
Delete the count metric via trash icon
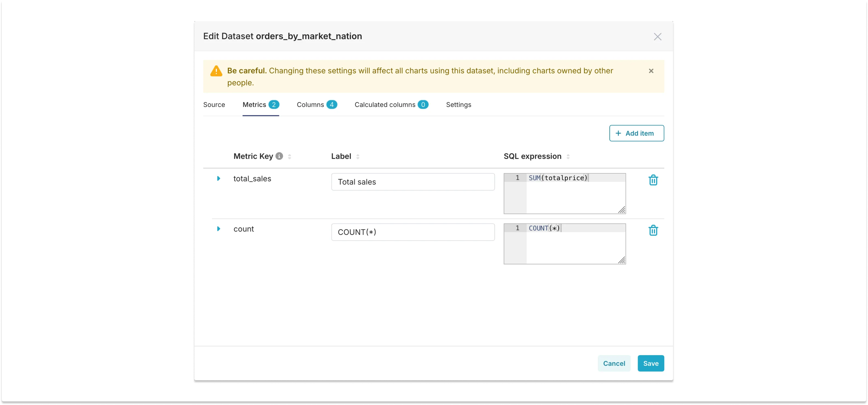pyautogui.click(x=653, y=230)
